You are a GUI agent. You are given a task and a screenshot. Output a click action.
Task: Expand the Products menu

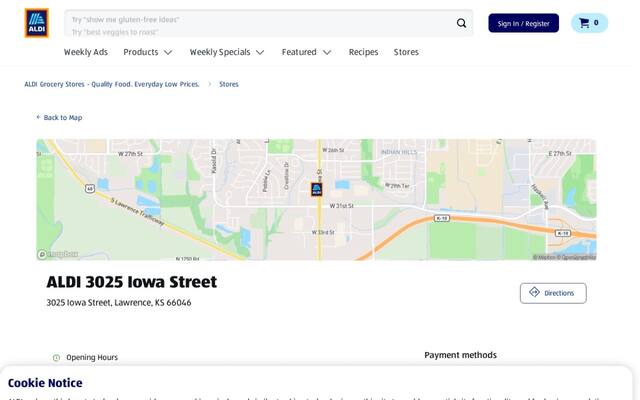click(148, 52)
